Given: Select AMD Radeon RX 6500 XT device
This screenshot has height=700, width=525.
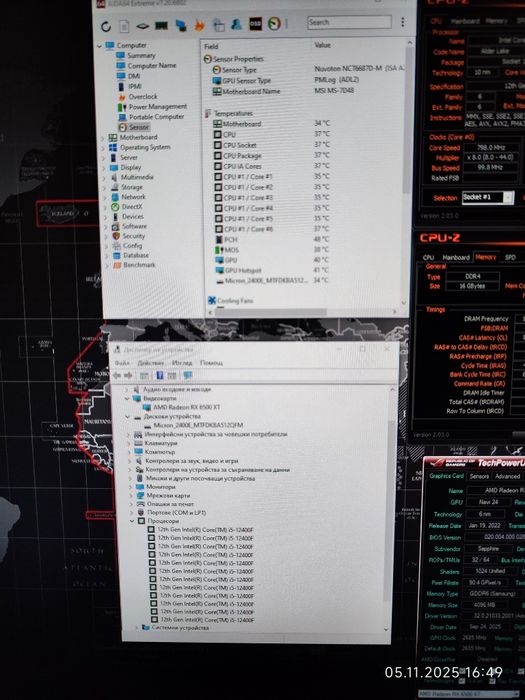Looking at the screenshot, I should [x=187, y=407].
